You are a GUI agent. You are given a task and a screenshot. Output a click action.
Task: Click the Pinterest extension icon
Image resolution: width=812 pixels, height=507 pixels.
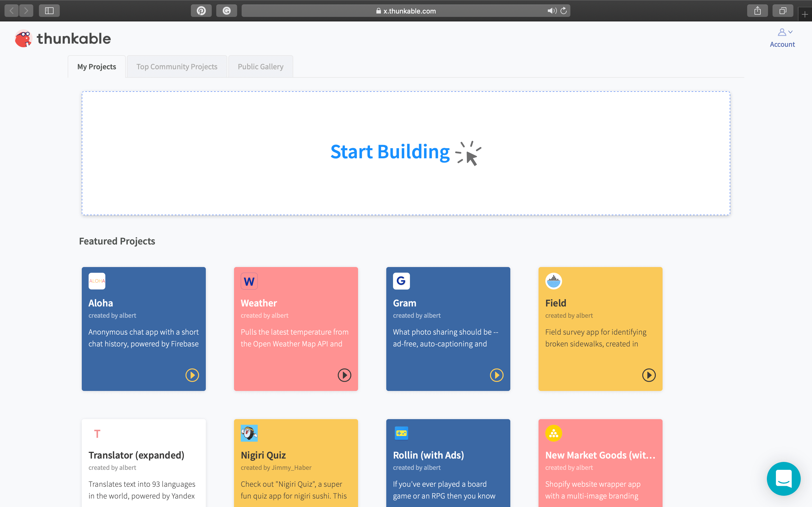coord(201,11)
